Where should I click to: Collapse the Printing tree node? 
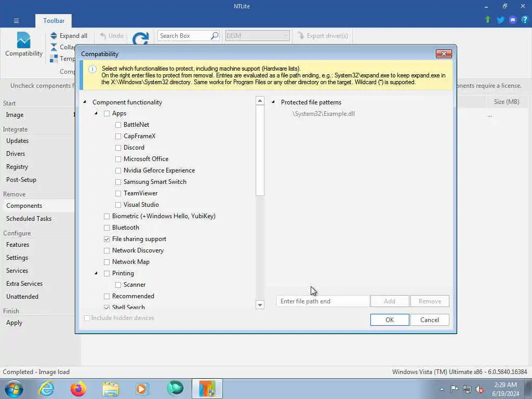[x=96, y=273]
